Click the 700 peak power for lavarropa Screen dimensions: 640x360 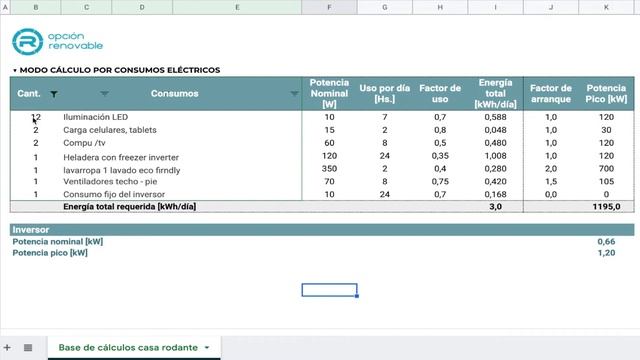click(x=606, y=169)
